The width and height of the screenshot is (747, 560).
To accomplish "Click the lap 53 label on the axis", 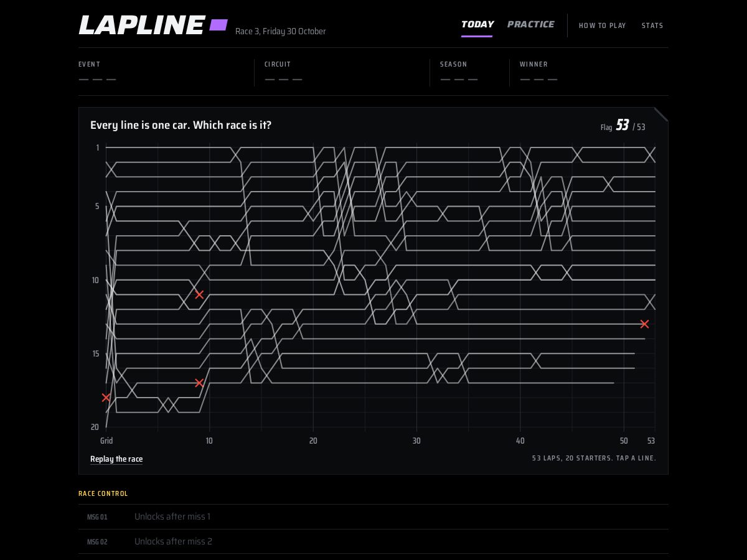I will (651, 441).
